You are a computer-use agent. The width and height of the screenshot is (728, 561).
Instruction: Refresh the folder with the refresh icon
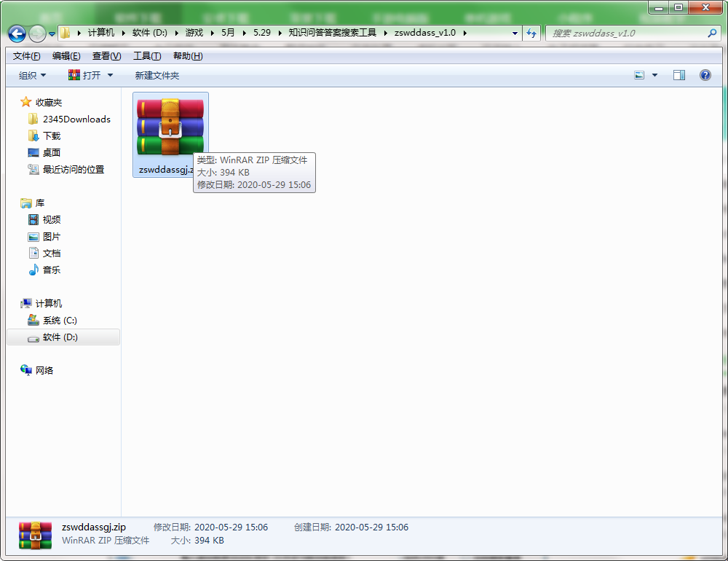point(531,33)
